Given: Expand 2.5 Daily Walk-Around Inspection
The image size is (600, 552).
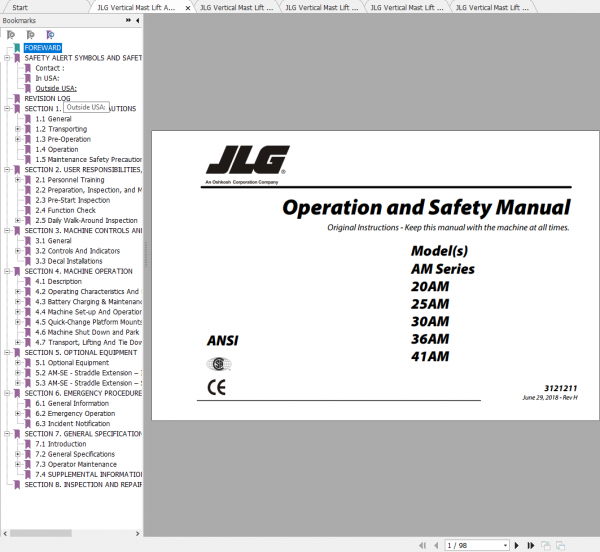Looking at the screenshot, I should (18, 220).
